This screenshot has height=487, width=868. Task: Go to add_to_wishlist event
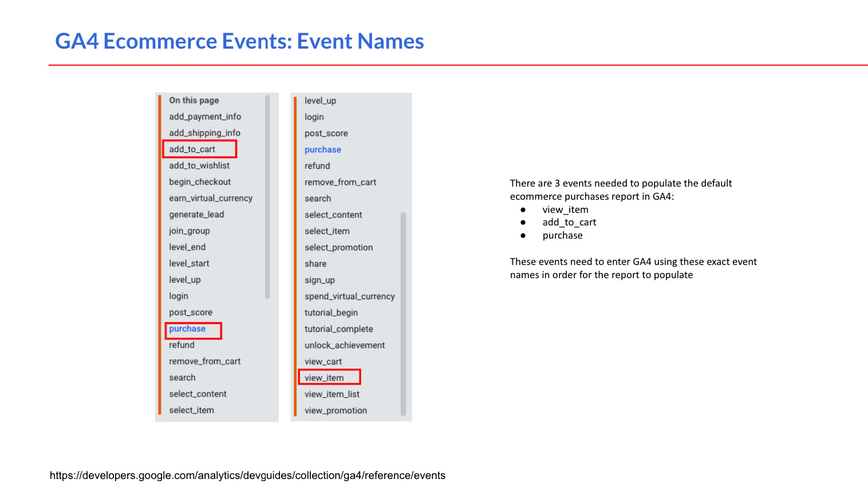(x=199, y=165)
